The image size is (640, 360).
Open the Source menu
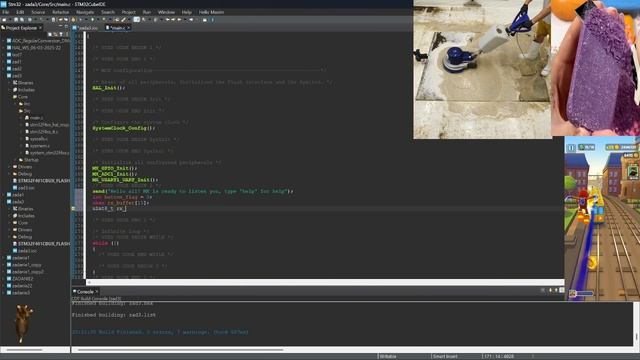(x=38, y=12)
